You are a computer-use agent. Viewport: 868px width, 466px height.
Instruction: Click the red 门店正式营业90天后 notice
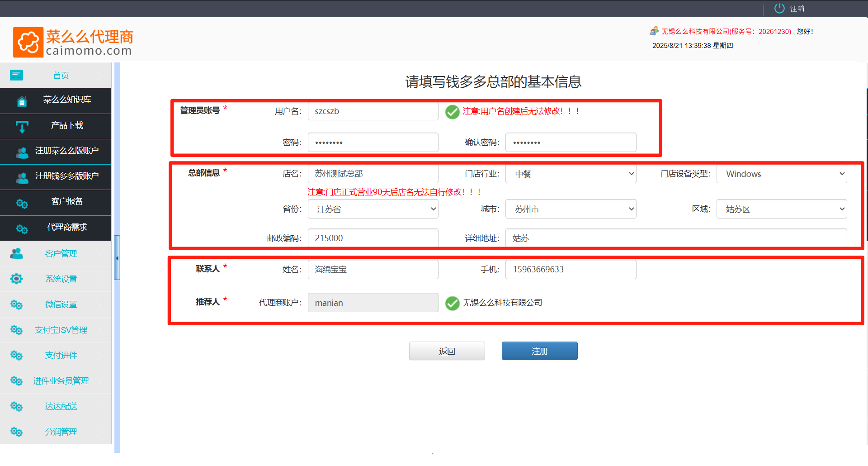(x=395, y=192)
